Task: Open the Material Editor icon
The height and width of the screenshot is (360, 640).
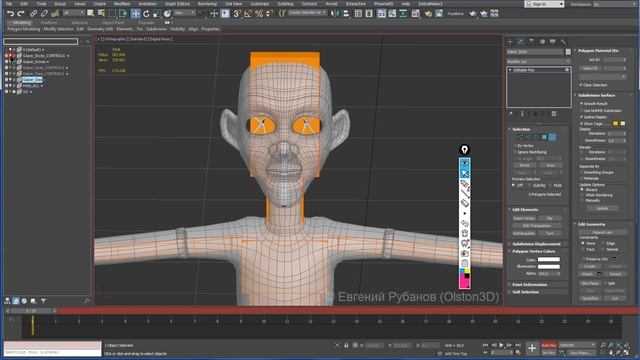Action: pos(416,14)
